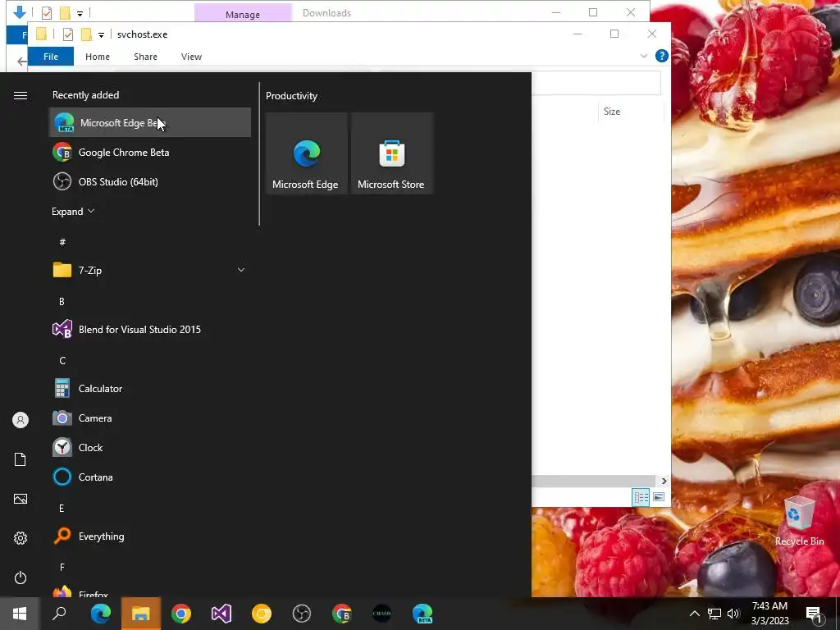Open the Camera app
Screen dimensions: 840x630
(x=150, y=418)
